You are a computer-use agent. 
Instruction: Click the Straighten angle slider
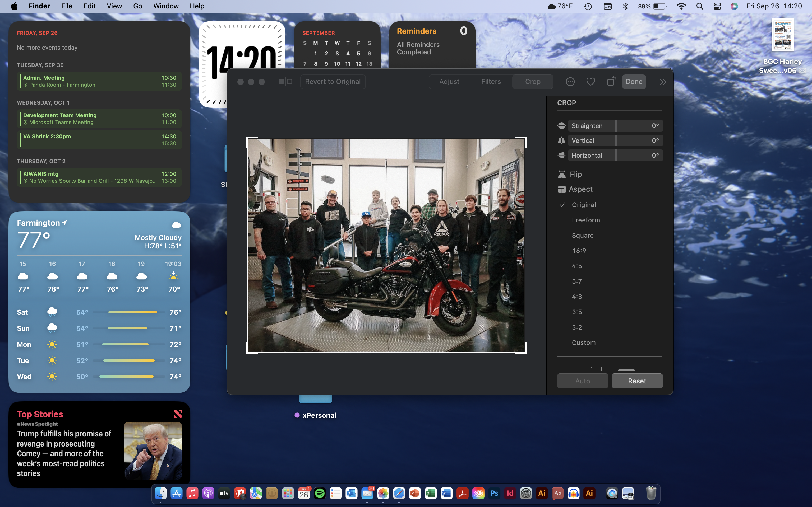[x=615, y=126]
